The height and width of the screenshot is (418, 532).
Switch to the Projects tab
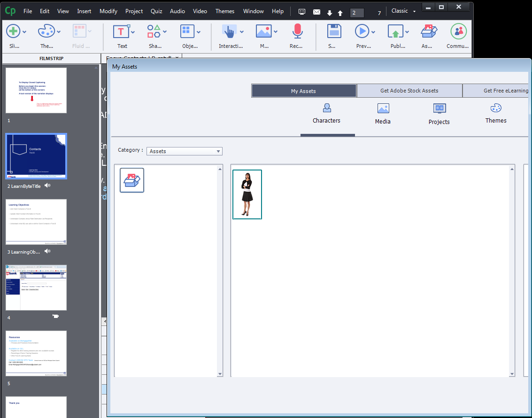439,114
